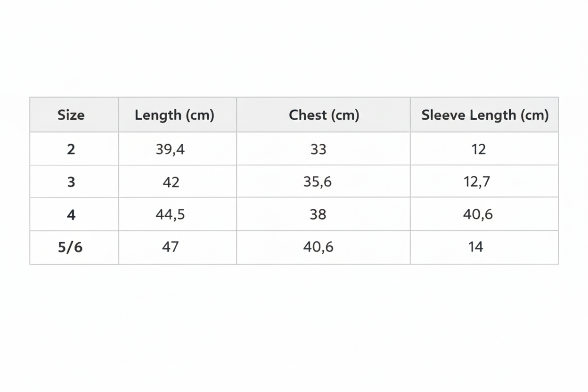
Task: Select the sleeve length cell for size 4
Action: point(478,214)
